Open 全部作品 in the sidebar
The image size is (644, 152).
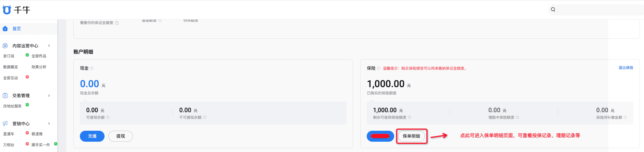(x=39, y=56)
